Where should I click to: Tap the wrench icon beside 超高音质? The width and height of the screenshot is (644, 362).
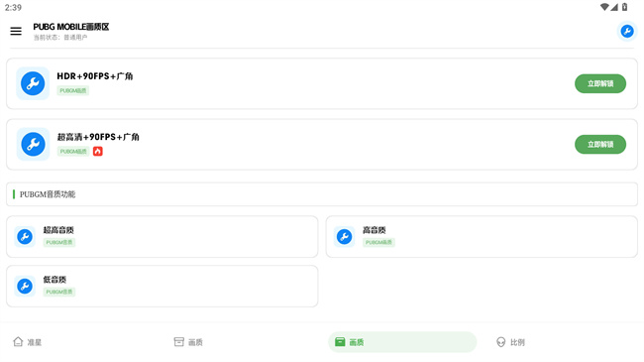[x=25, y=236]
